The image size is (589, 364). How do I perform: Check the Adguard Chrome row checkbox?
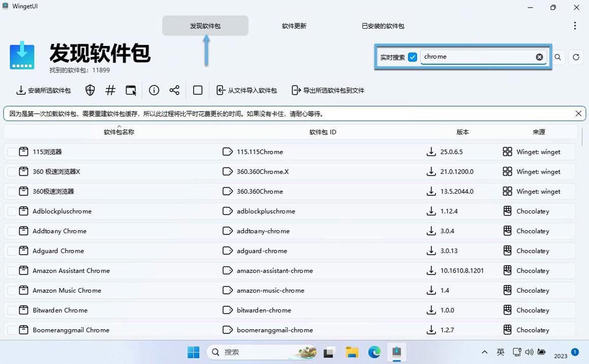pos(12,250)
